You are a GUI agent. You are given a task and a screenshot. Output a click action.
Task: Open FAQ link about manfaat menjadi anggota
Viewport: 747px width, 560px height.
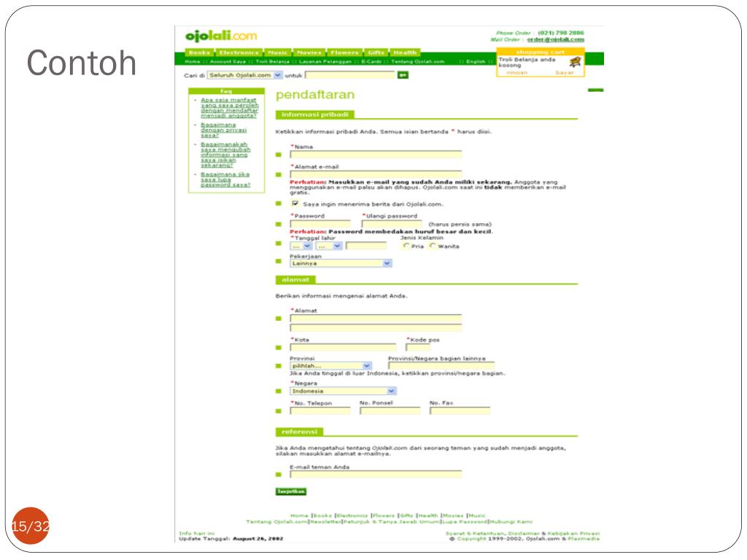229,108
